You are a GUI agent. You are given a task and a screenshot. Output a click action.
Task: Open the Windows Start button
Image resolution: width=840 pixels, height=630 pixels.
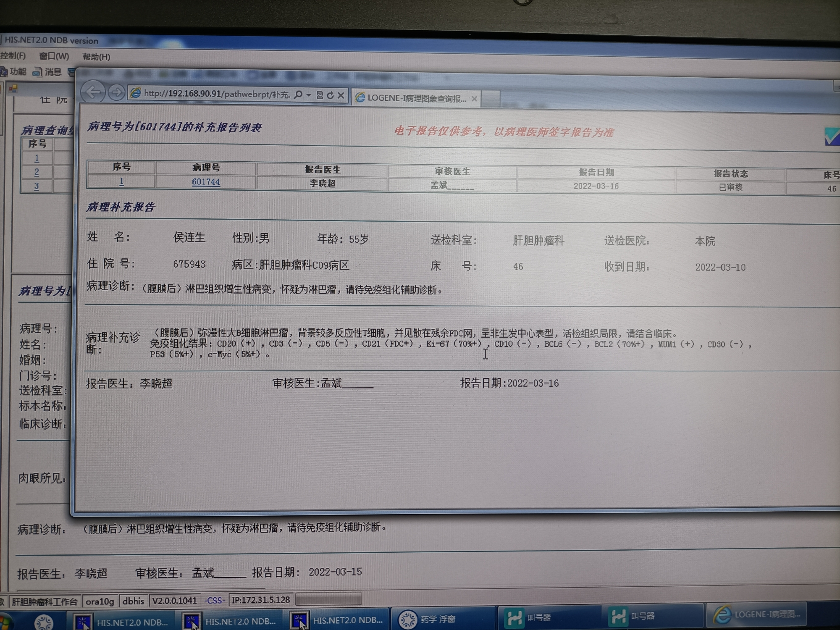[x=6, y=623]
